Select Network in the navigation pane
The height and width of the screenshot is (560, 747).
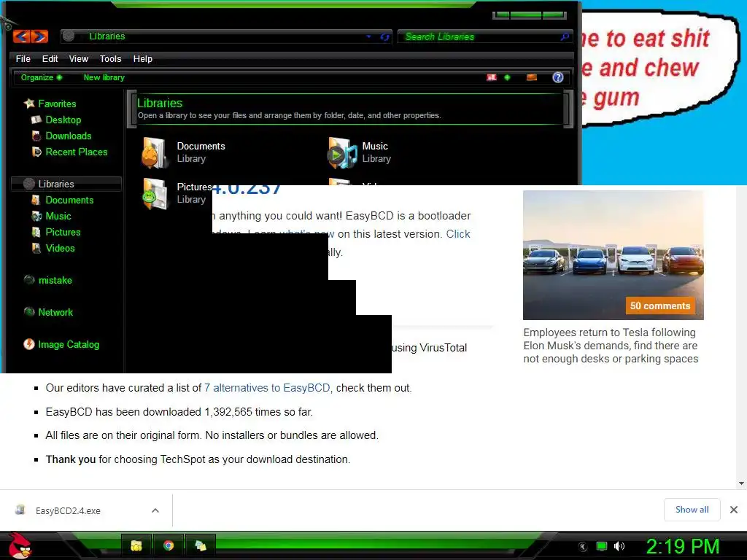click(55, 312)
